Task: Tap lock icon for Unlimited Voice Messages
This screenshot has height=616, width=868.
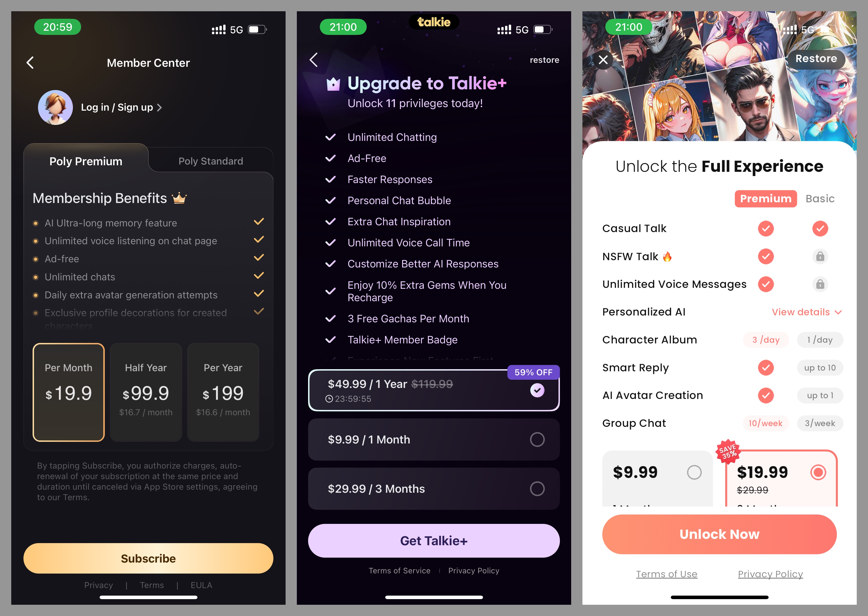Action: tap(820, 284)
